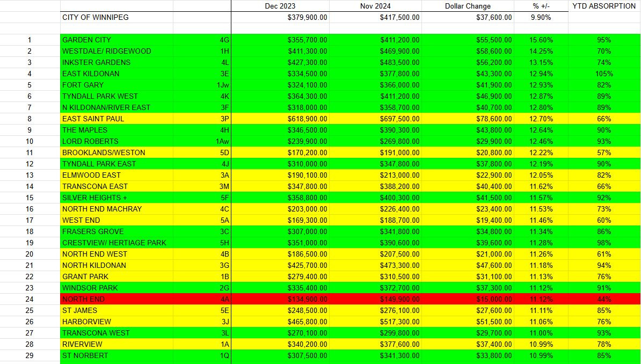Click rank number 24 cell
641x364 pixels.
coord(30,299)
